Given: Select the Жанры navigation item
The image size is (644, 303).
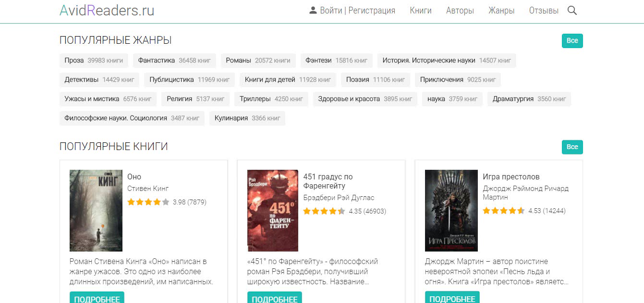Looking at the screenshot, I should (x=501, y=11).
